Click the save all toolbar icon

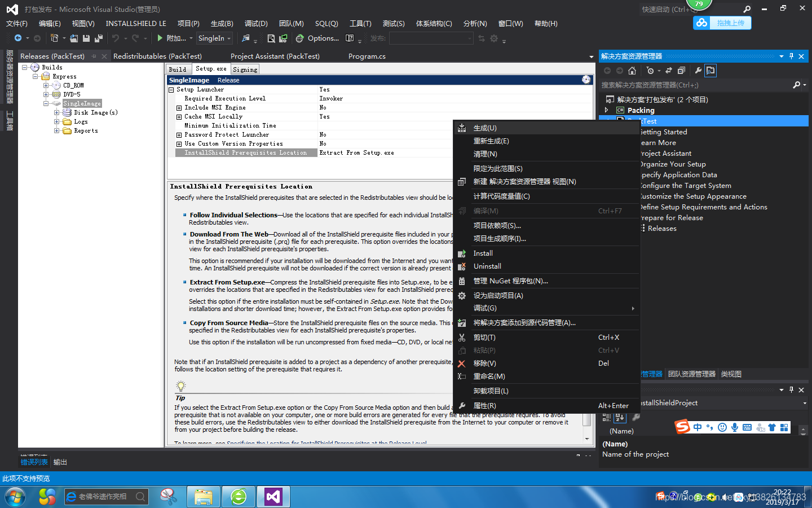[x=98, y=38]
